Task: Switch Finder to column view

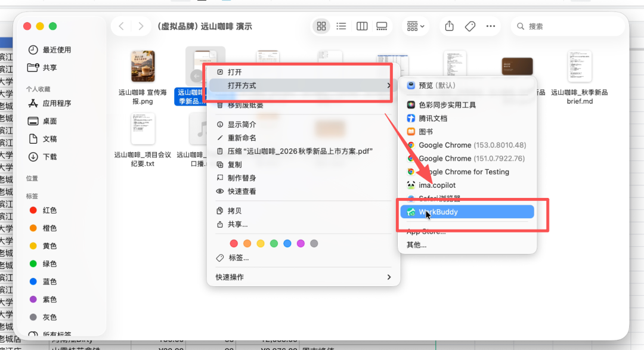Action: coord(362,26)
